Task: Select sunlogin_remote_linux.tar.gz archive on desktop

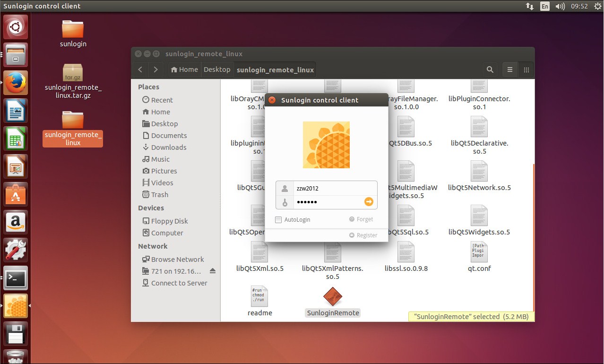Action: [73, 81]
